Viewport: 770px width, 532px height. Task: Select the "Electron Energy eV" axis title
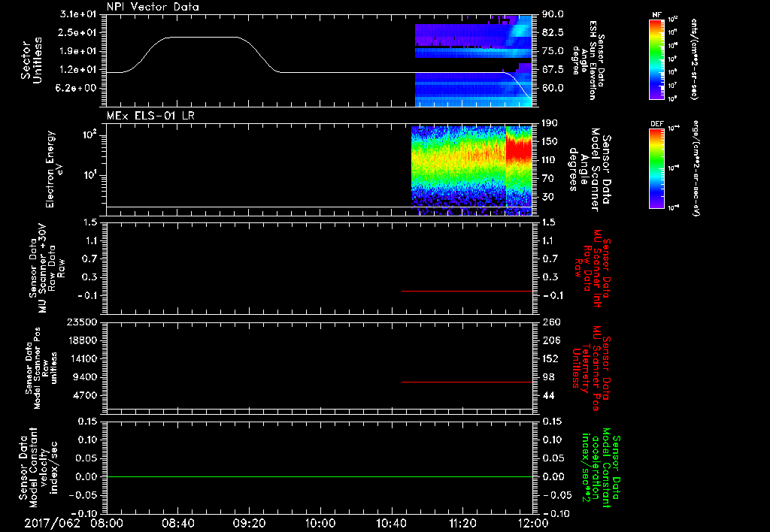[54, 169]
